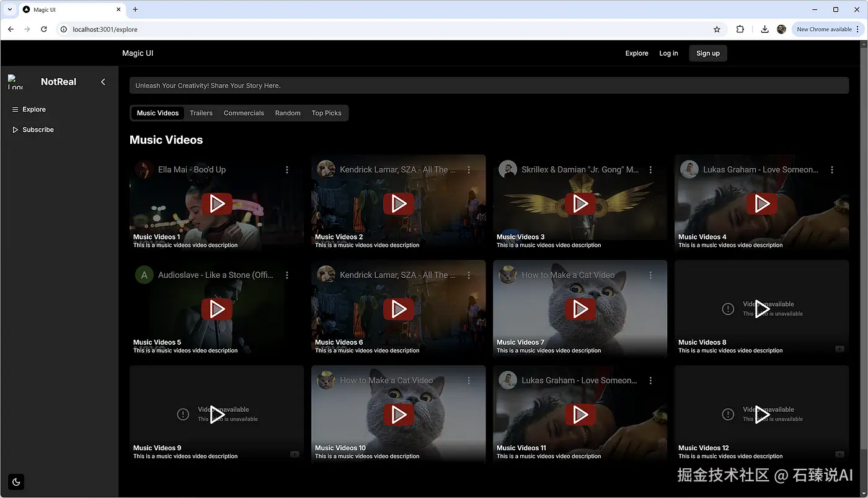Reload the page in browser
The image size is (868, 498).
(x=43, y=29)
